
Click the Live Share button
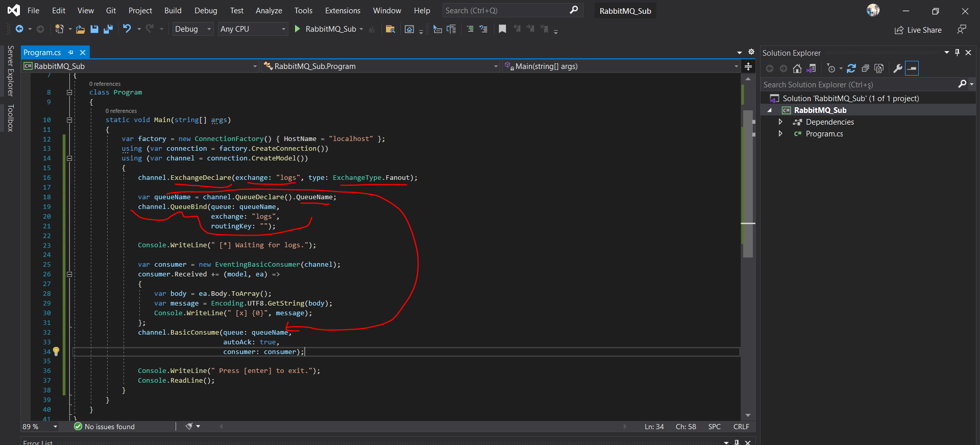pyautogui.click(x=918, y=30)
